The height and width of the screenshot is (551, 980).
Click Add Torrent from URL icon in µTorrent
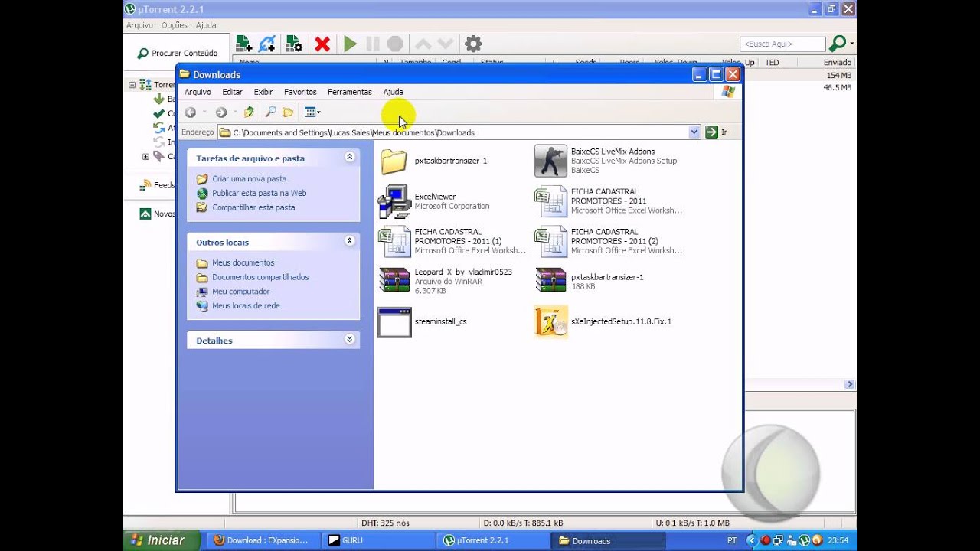tap(267, 44)
